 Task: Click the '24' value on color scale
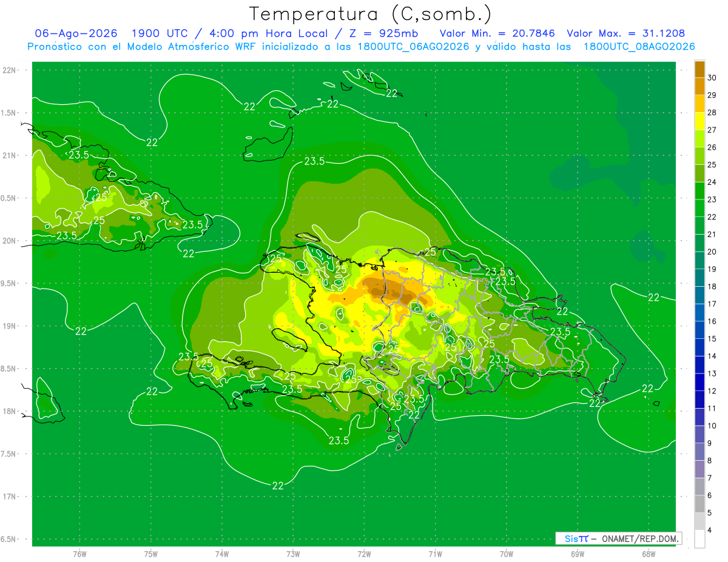712,182
